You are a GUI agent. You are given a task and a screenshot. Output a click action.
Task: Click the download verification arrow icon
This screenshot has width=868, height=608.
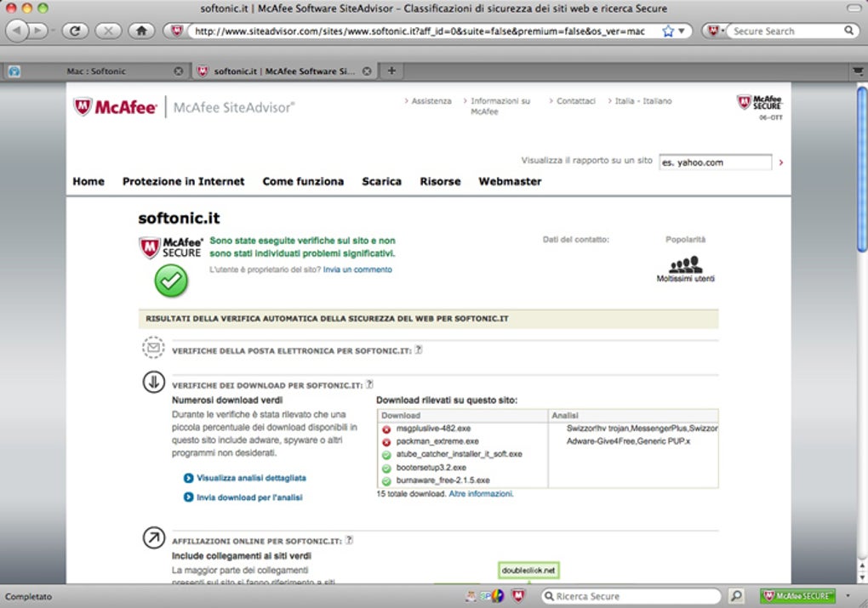[154, 382]
